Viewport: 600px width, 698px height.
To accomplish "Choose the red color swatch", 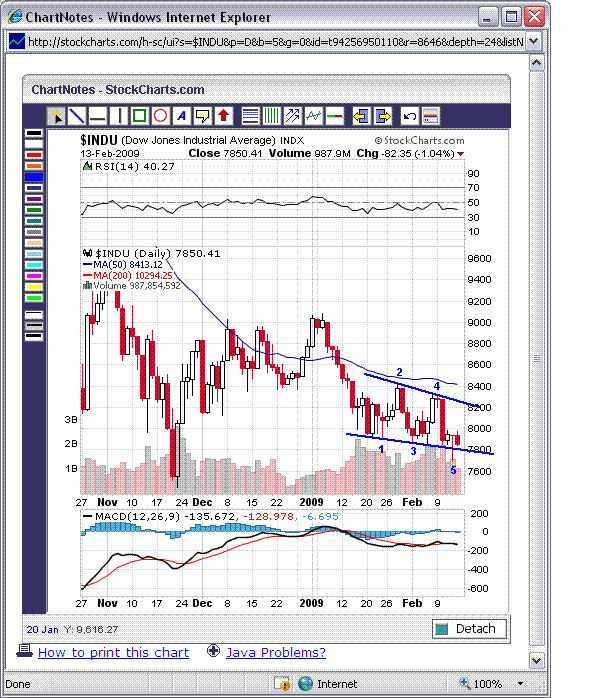I will [34, 155].
